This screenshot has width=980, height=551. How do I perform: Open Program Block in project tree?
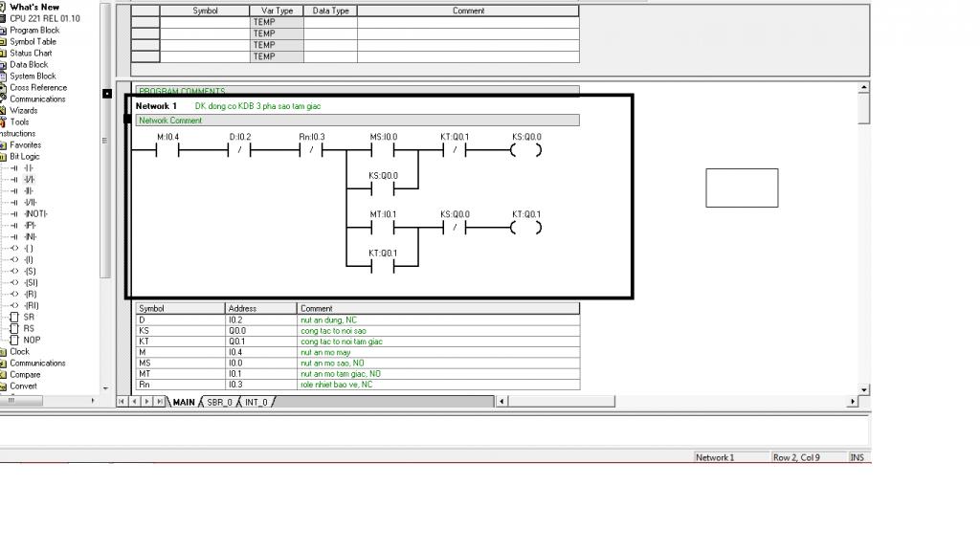(x=34, y=30)
